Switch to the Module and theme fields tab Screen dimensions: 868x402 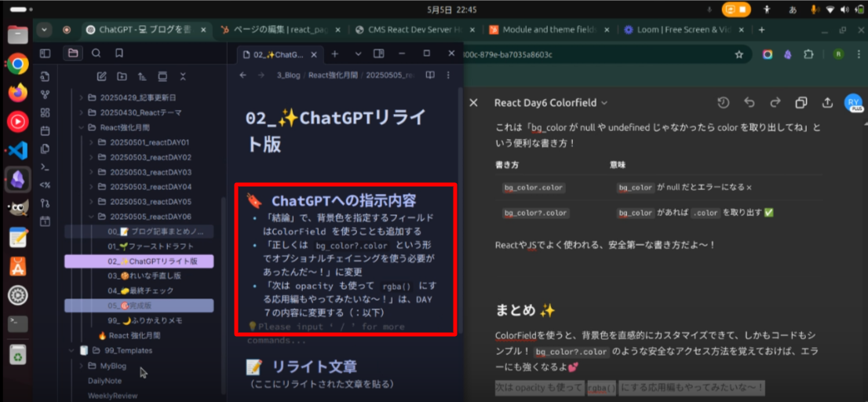pyautogui.click(x=551, y=30)
